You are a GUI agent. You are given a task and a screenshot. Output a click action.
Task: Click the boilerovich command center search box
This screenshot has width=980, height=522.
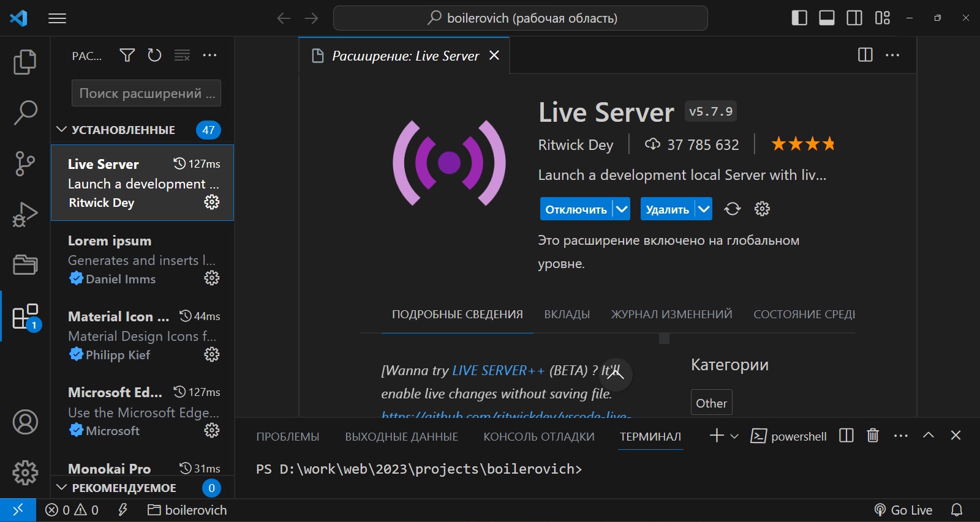pyautogui.click(x=521, y=18)
